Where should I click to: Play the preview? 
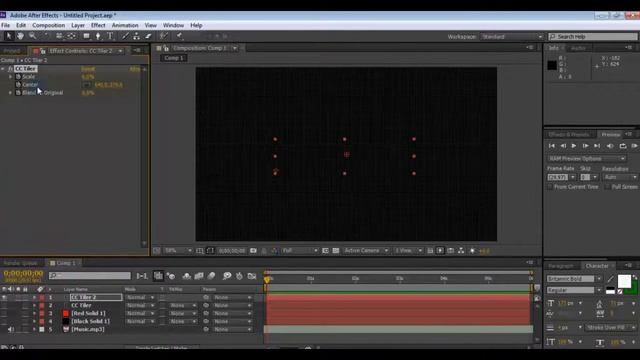click(x=574, y=146)
